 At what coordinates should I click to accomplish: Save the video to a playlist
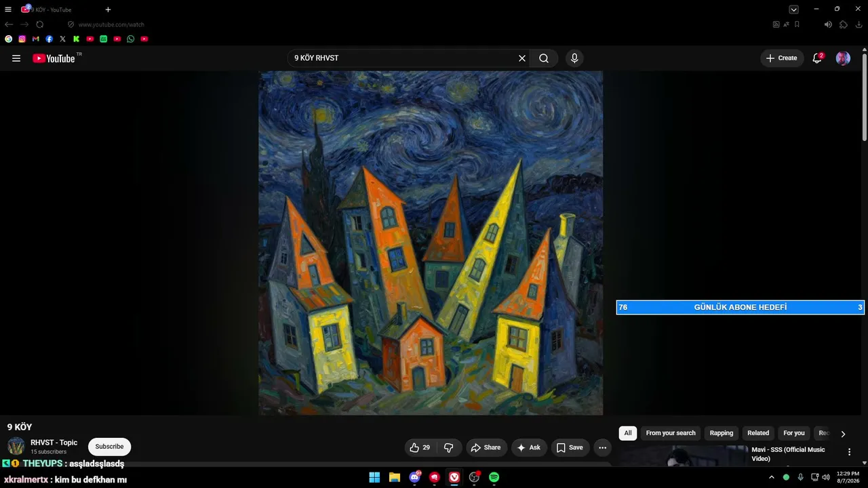(570, 447)
